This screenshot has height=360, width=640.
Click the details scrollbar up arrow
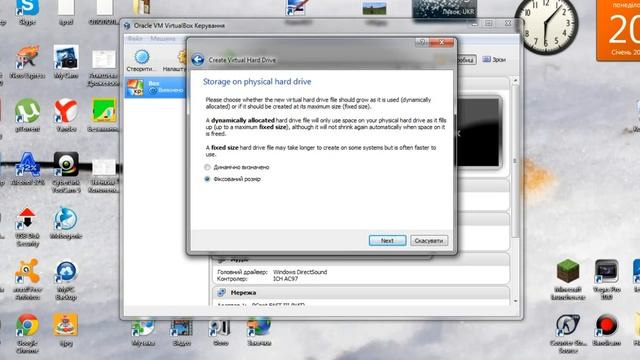coord(516,80)
